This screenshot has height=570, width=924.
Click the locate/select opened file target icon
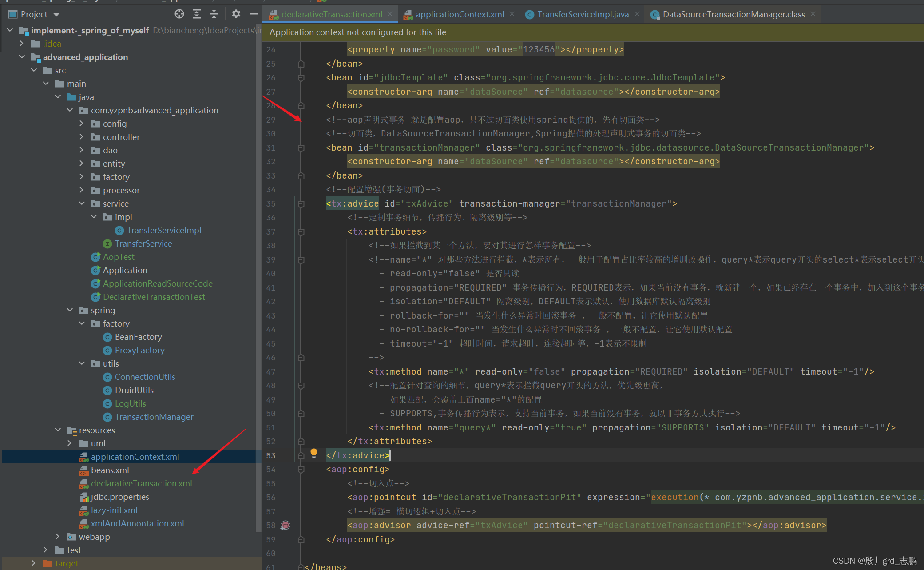point(179,14)
